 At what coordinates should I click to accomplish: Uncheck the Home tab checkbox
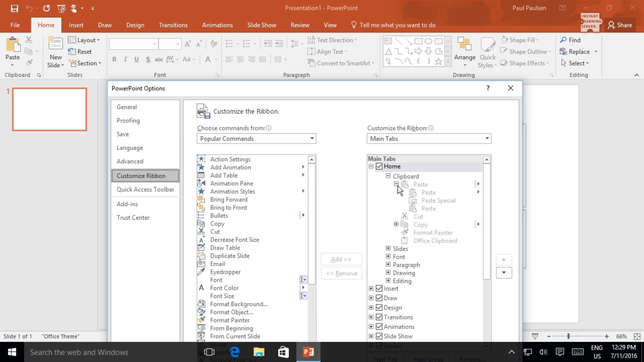click(379, 166)
